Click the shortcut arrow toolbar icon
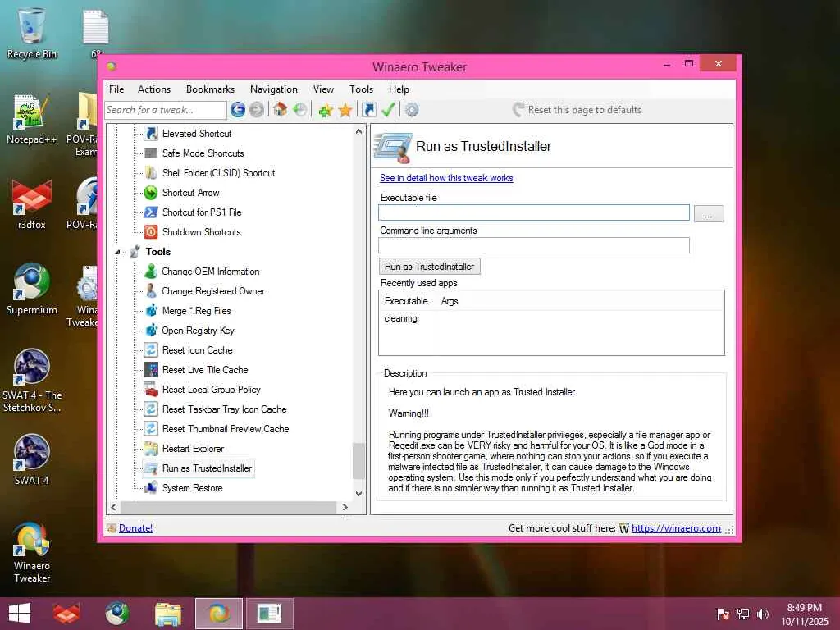Viewport: 840px width, 630px height. click(x=368, y=110)
